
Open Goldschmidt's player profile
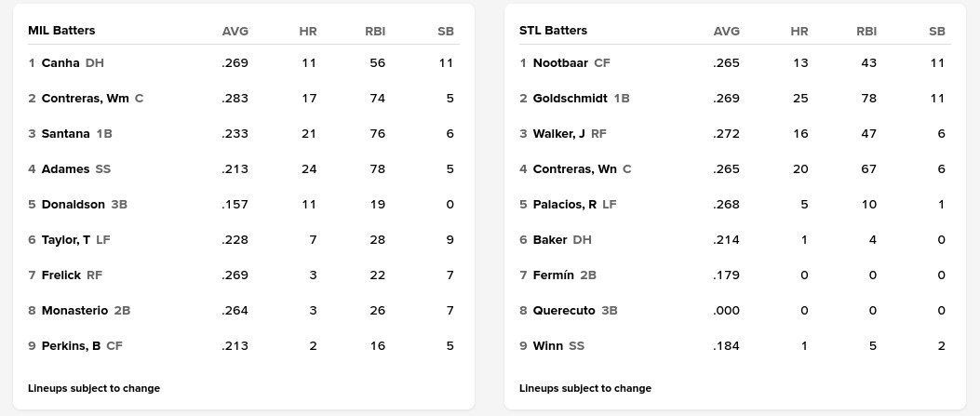[x=570, y=99]
